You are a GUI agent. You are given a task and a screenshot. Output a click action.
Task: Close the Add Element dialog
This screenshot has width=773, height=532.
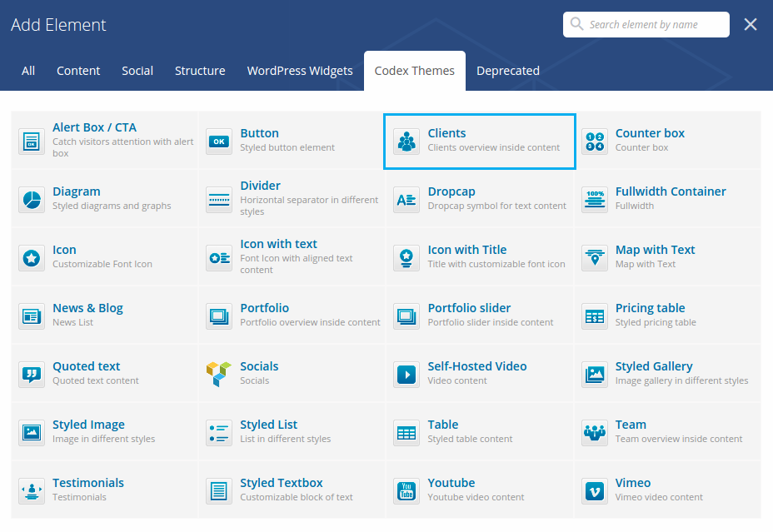click(x=751, y=25)
